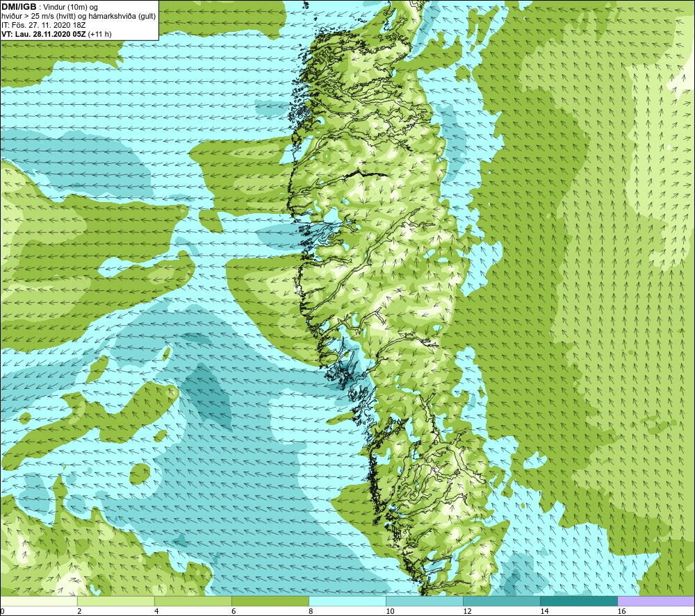Viewport: 695px width, 616px height.
Task: Choose the dark teal 14–16 m/s legend swatch
Action: pyautogui.click(x=578, y=601)
